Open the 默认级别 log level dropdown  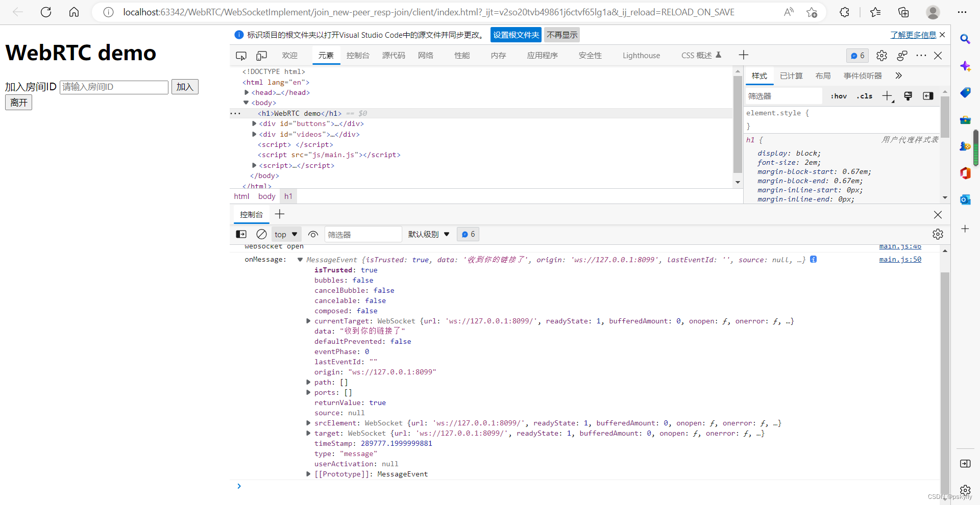pos(429,234)
